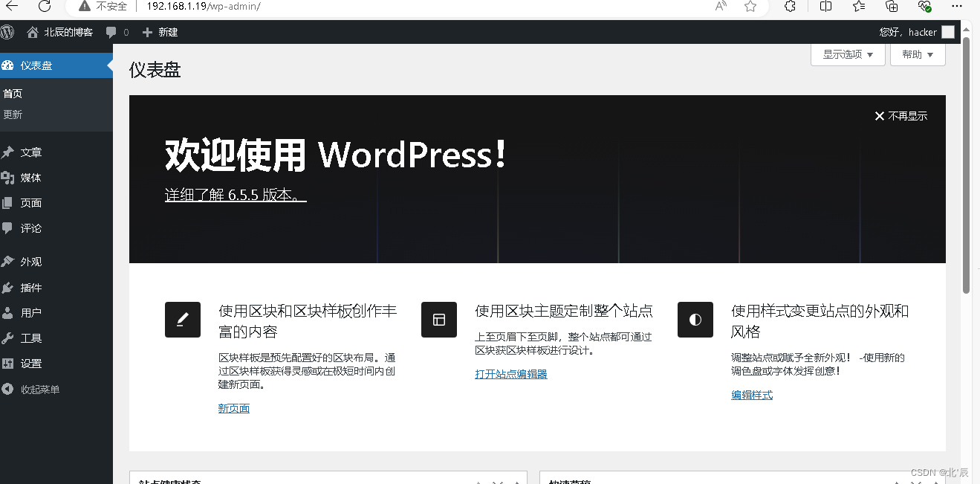Expand the 帮助 dropdown

point(918,54)
